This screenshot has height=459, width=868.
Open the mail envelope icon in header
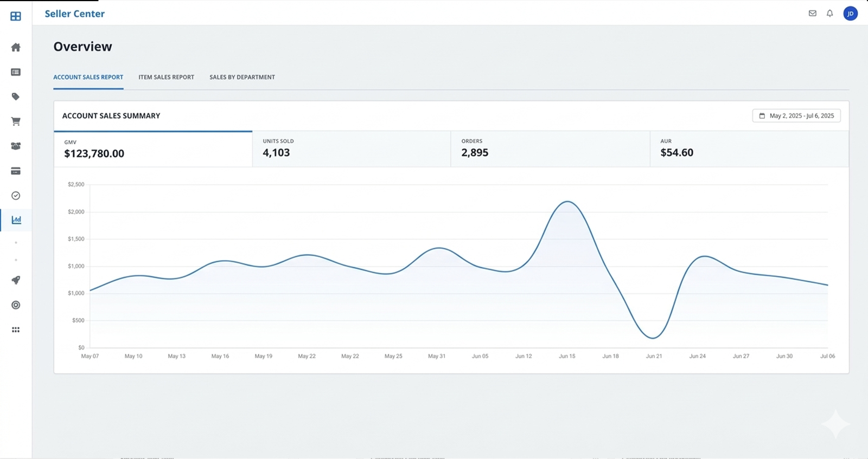tap(812, 14)
